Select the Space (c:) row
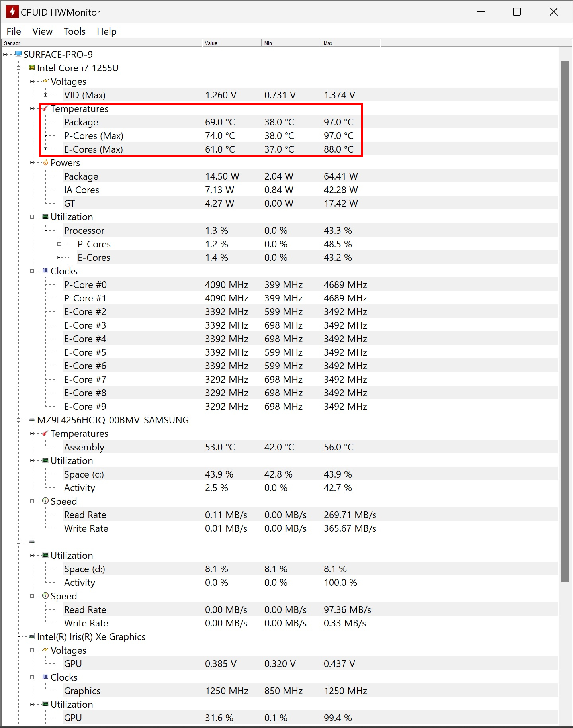 click(311, 474)
